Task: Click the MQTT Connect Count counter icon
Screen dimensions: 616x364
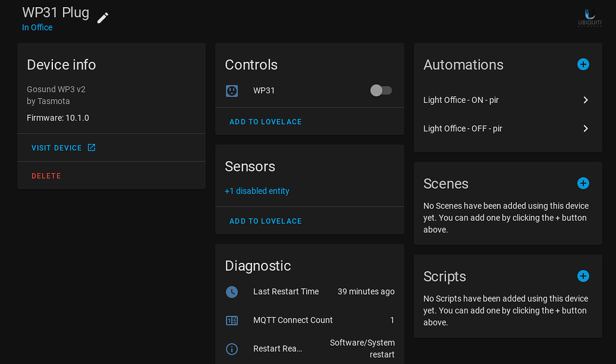Action: pos(232,320)
